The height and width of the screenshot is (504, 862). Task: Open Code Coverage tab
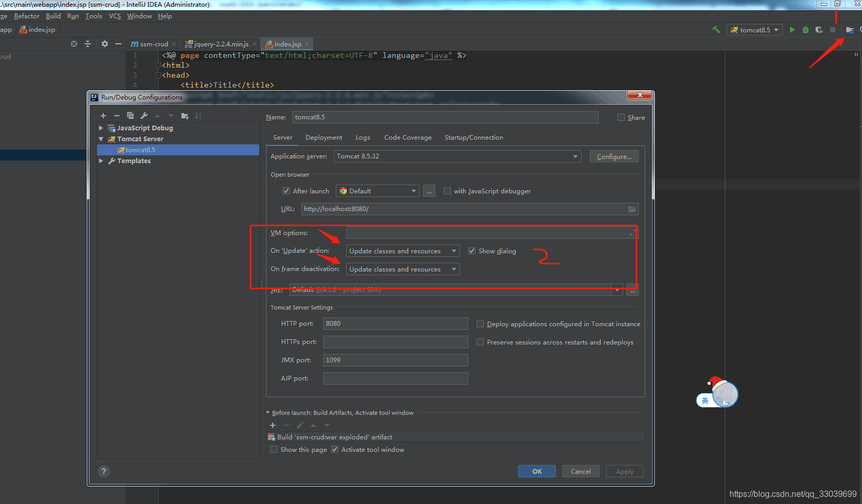408,138
